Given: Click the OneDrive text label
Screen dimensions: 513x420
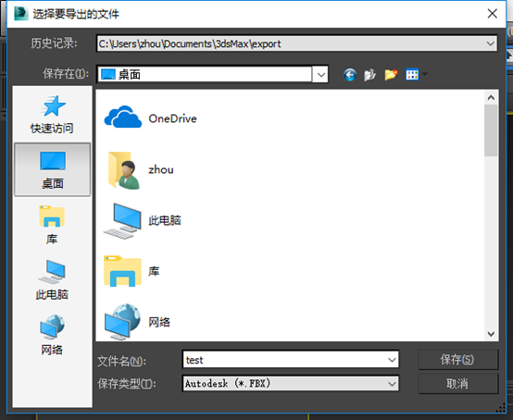Looking at the screenshot, I should [x=173, y=118].
